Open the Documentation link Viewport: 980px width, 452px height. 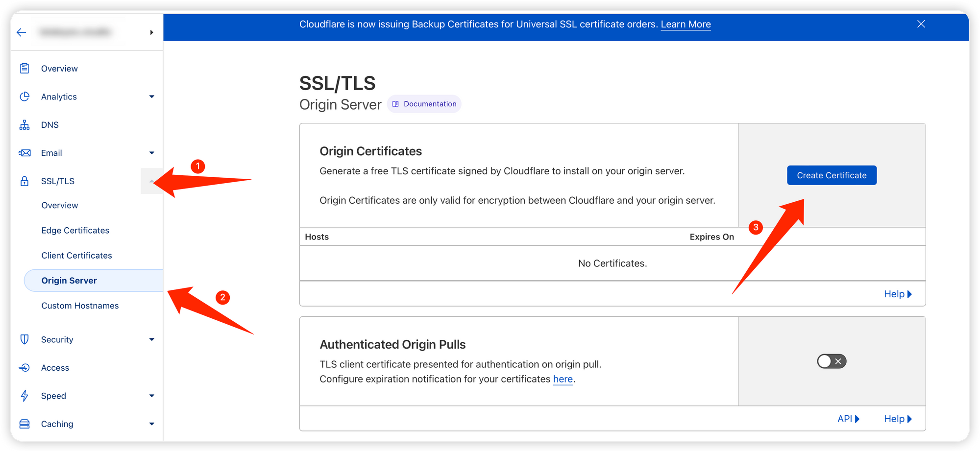[424, 104]
